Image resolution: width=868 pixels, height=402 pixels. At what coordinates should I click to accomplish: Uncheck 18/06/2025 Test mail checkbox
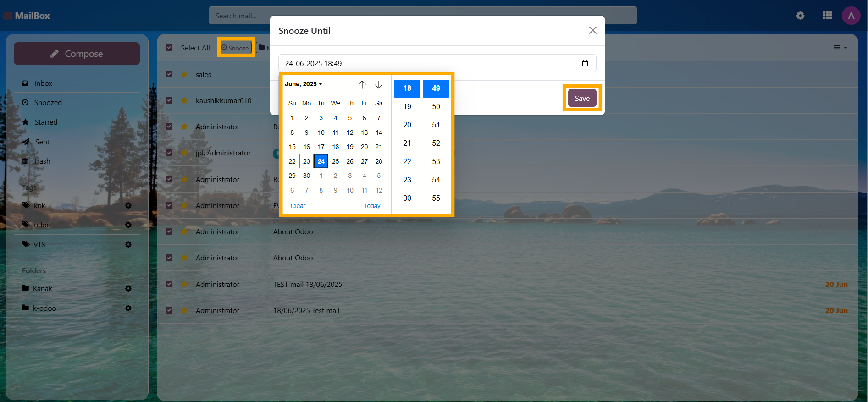coord(169,310)
